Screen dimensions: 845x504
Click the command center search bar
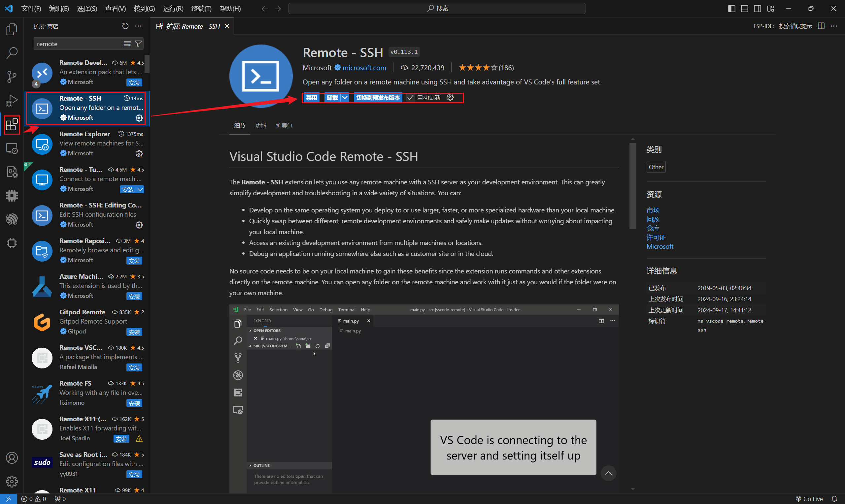tap(437, 9)
